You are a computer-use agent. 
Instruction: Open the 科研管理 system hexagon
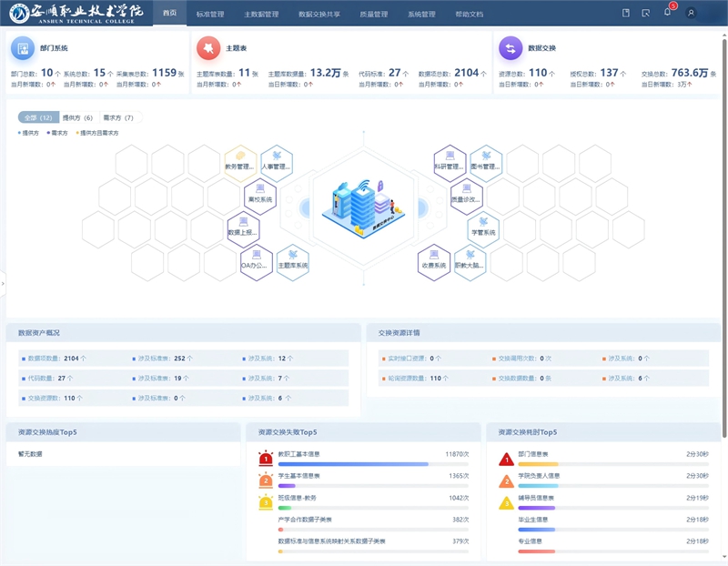[x=450, y=163]
